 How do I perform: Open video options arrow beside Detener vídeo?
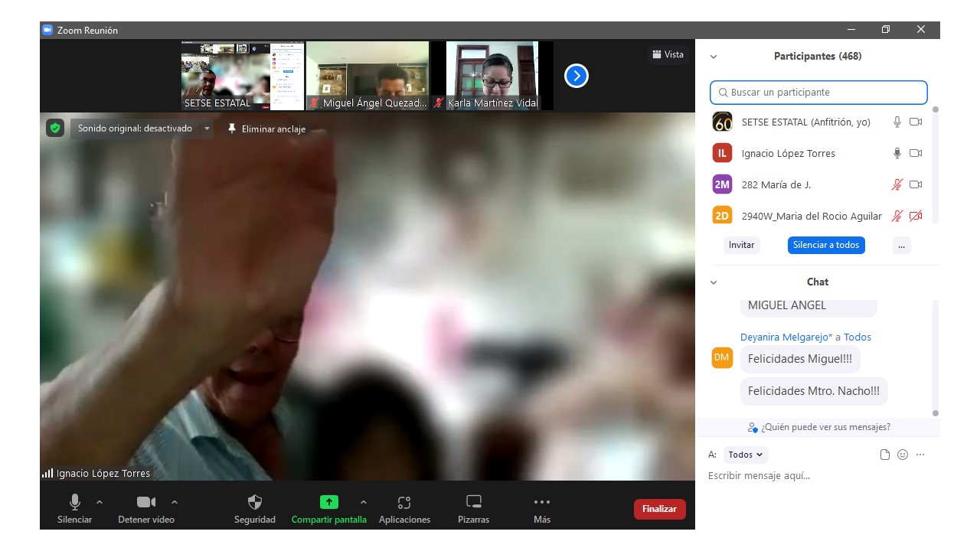coord(175,502)
